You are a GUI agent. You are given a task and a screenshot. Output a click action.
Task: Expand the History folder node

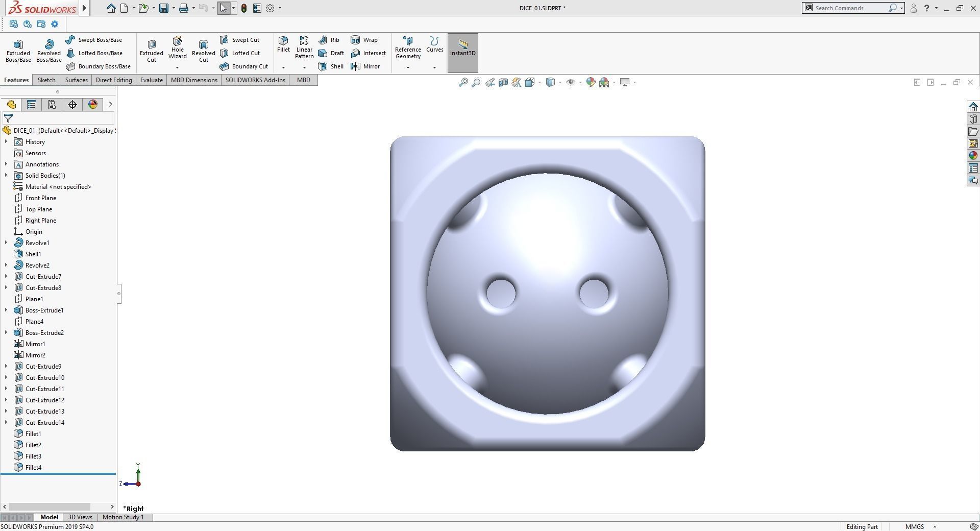tap(6, 142)
